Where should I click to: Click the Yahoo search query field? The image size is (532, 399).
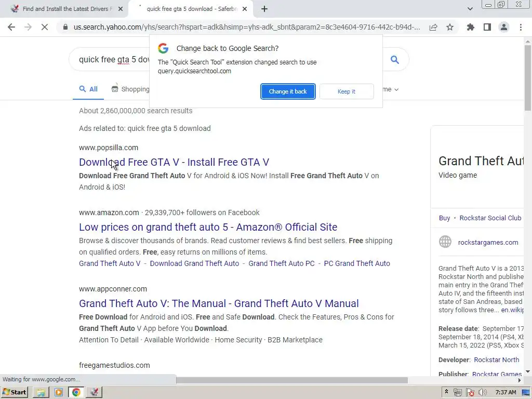click(114, 60)
